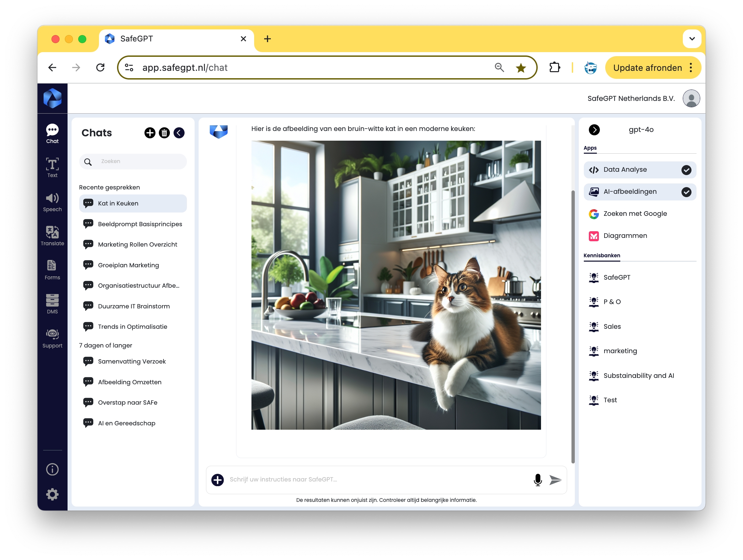Click the microphone icon in message box
The height and width of the screenshot is (560, 743).
click(538, 480)
